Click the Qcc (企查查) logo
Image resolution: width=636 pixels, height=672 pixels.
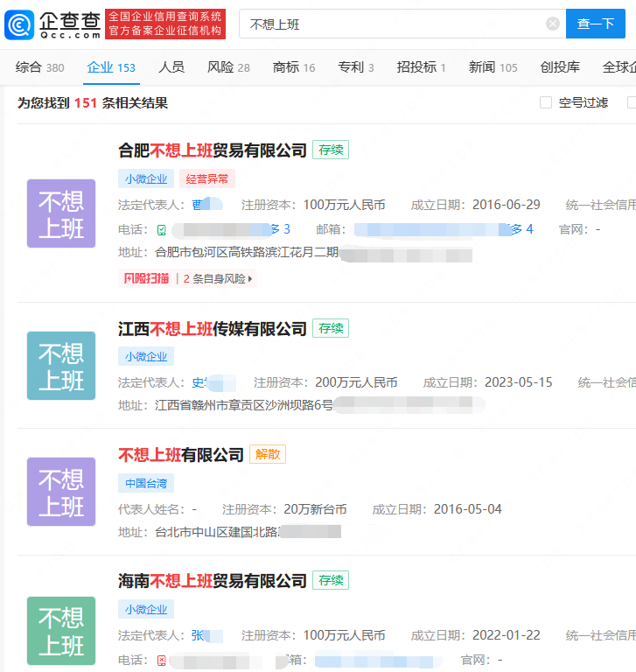[54, 24]
